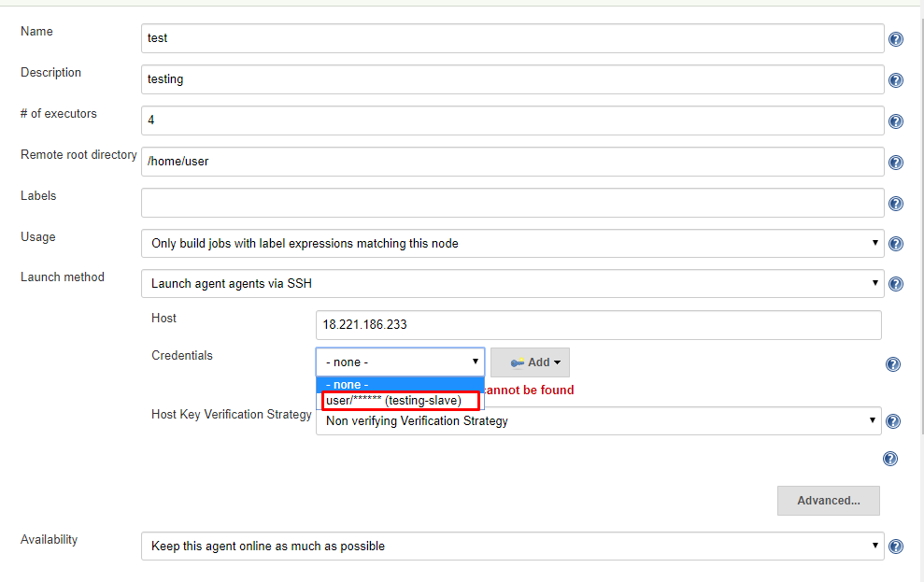924x582 pixels.
Task: Click into the Host input field
Action: pyautogui.click(x=598, y=325)
